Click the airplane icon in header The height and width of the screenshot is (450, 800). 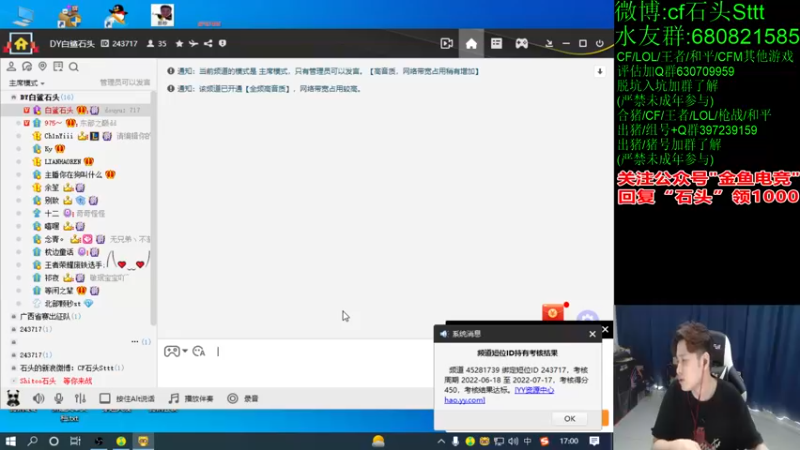click(193, 44)
